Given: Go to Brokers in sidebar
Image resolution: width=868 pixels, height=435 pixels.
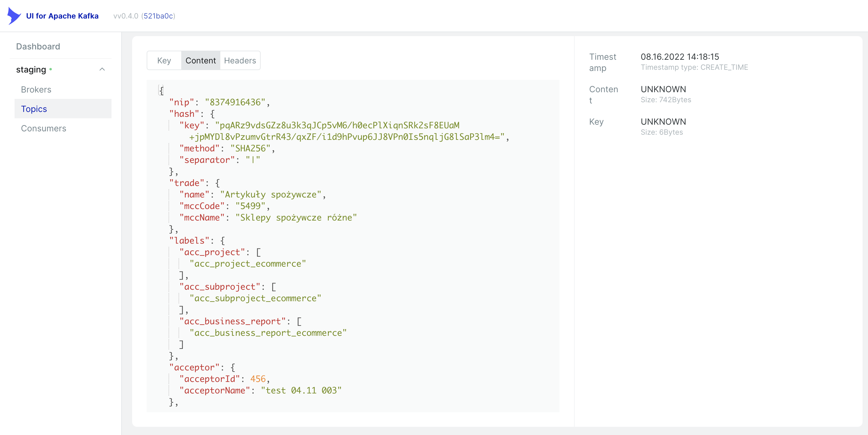Looking at the screenshot, I should pos(36,90).
